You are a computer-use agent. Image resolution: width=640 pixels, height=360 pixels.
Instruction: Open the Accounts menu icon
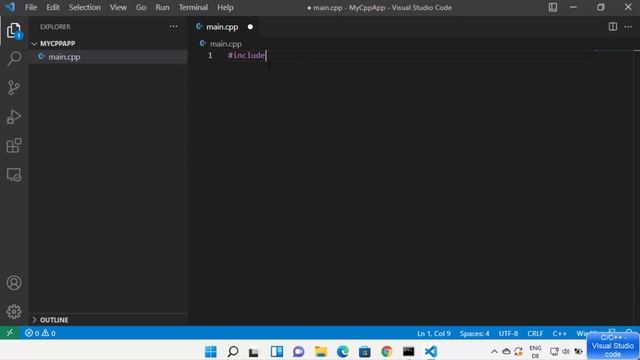[x=14, y=282]
